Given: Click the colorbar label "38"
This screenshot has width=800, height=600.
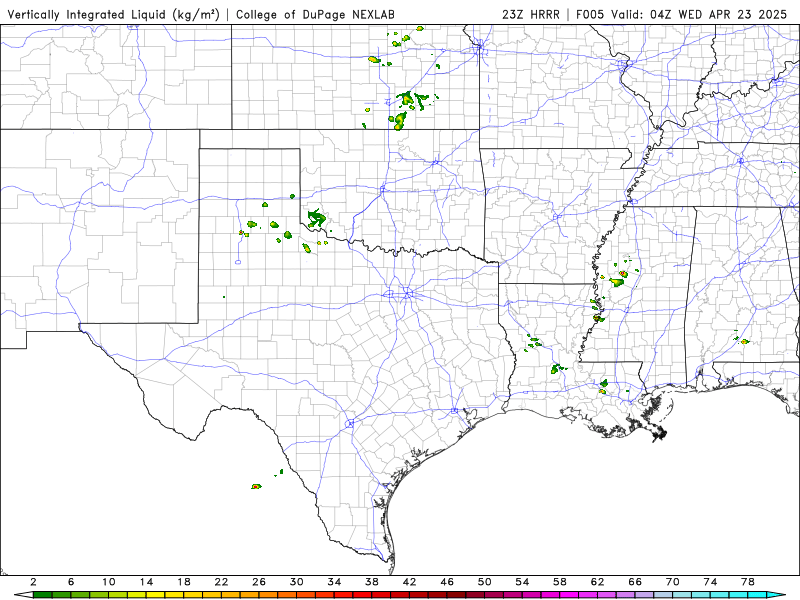Looking at the screenshot, I should click(371, 582).
